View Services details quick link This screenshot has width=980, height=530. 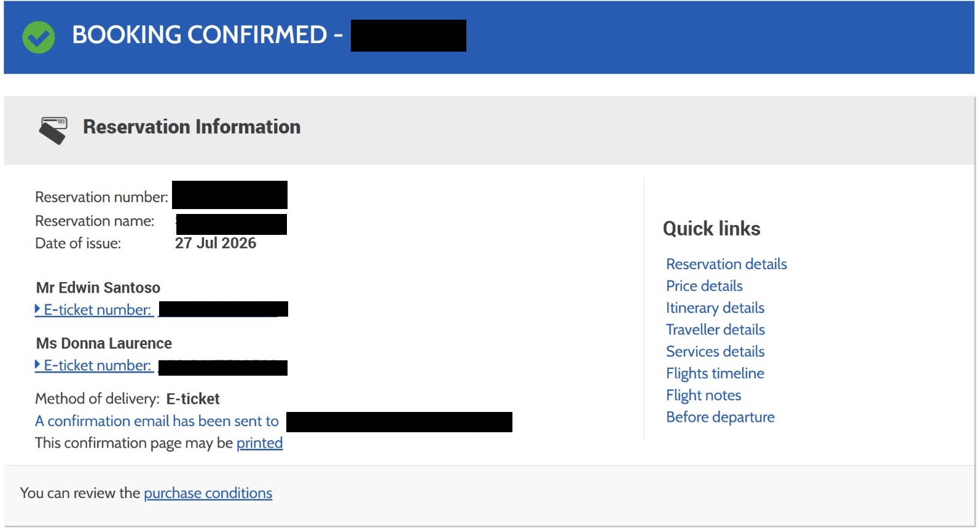tap(715, 351)
